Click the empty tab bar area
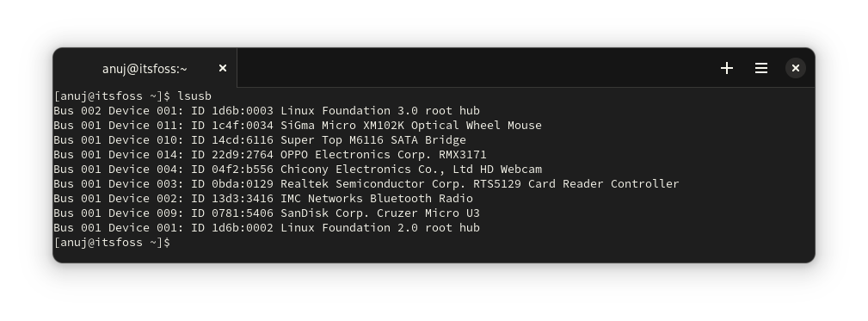 click(476, 68)
